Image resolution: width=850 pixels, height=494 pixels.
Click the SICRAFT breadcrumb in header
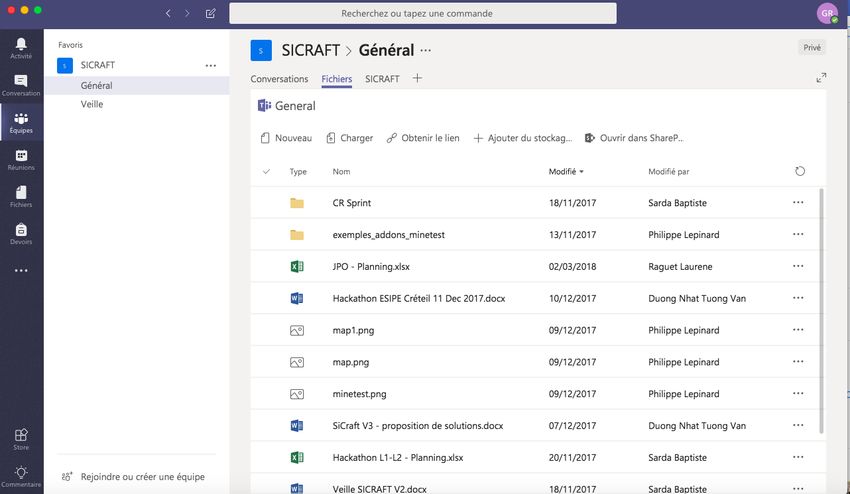(311, 50)
